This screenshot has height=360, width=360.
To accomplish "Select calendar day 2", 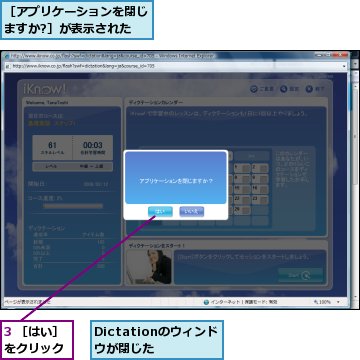I will coord(260,168).
